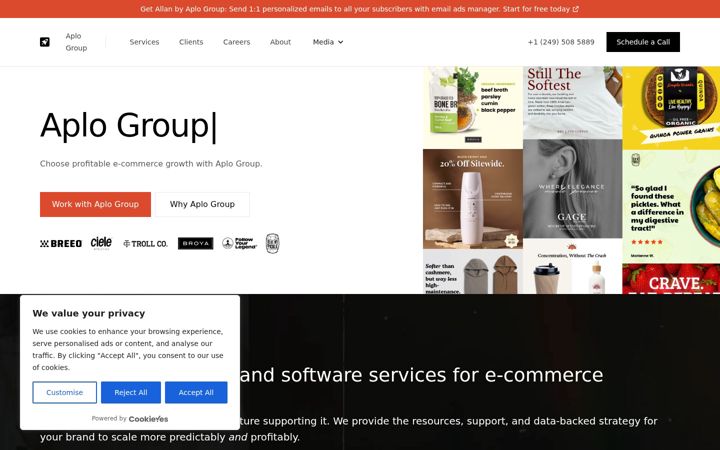Viewport: 720px width, 450px height.
Task: Open the Careers page
Action: point(236,42)
